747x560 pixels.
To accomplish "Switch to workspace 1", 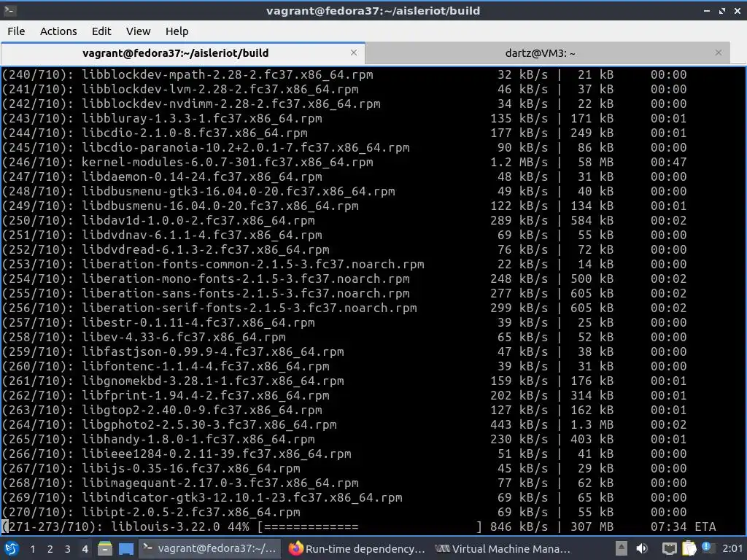I will [x=32, y=549].
